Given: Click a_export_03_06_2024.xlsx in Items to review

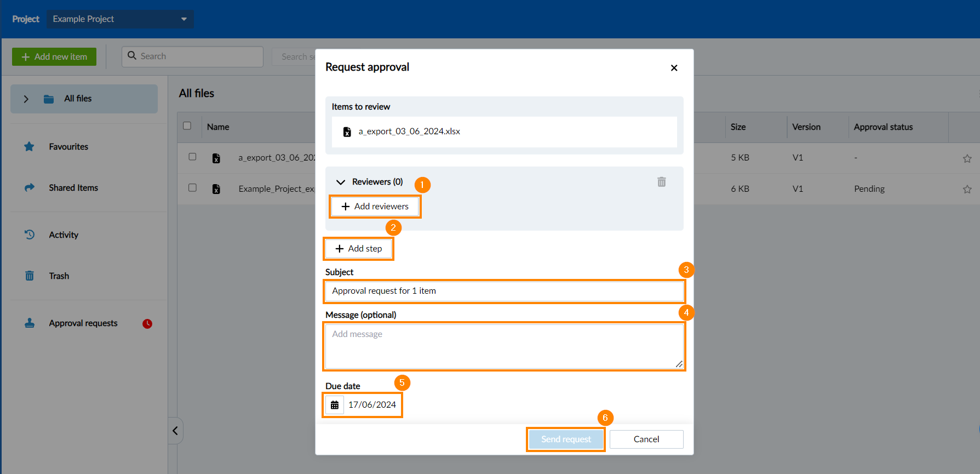Looking at the screenshot, I should pyautogui.click(x=409, y=132).
